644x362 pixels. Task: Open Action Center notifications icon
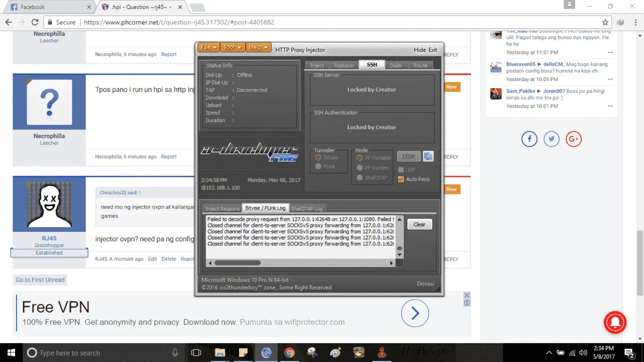click(629, 352)
